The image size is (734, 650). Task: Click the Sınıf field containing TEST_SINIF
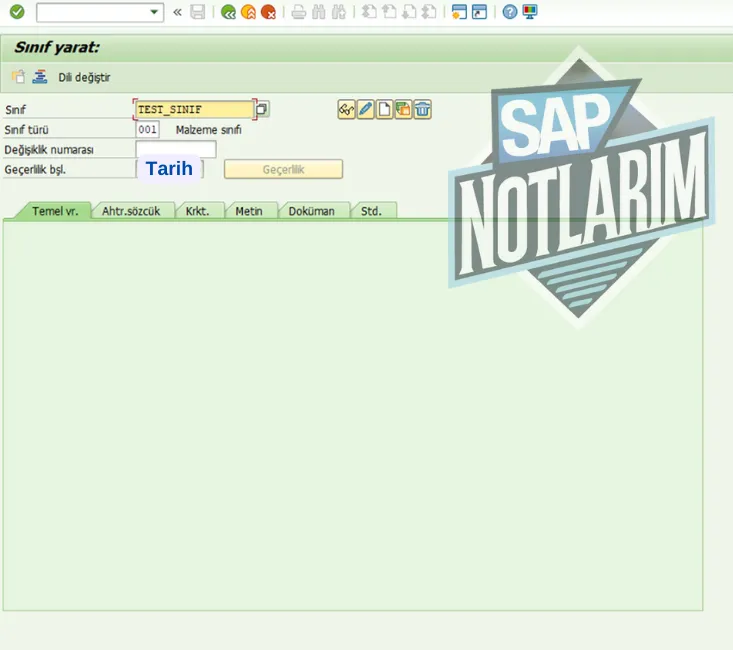click(x=194, y=110)
